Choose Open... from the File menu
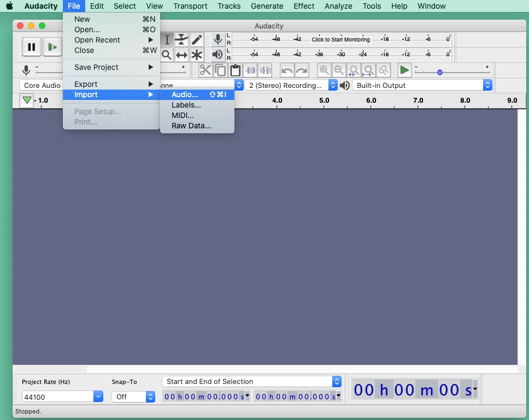Image resolution: width=529 pixels, height=420 pixels. 111,29
